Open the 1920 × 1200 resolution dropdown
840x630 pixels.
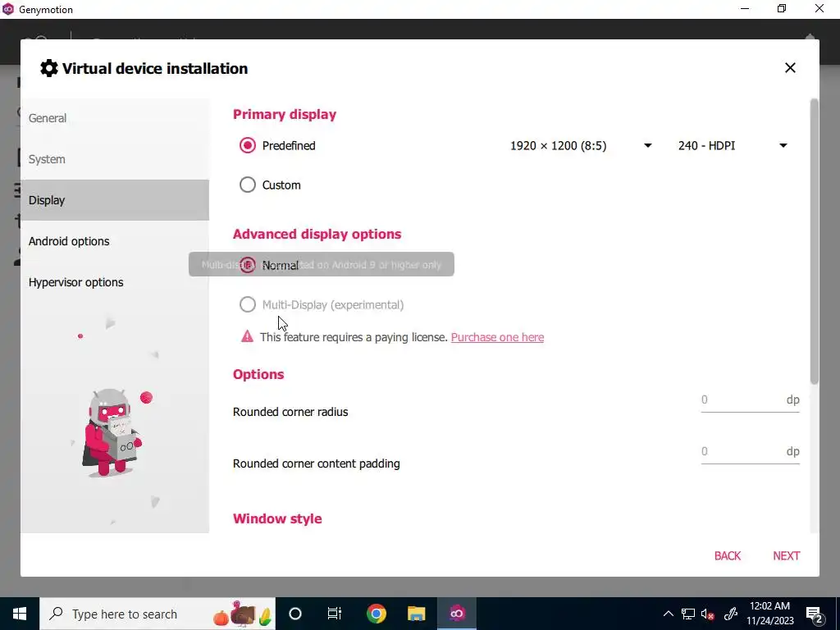coord(581,146)
